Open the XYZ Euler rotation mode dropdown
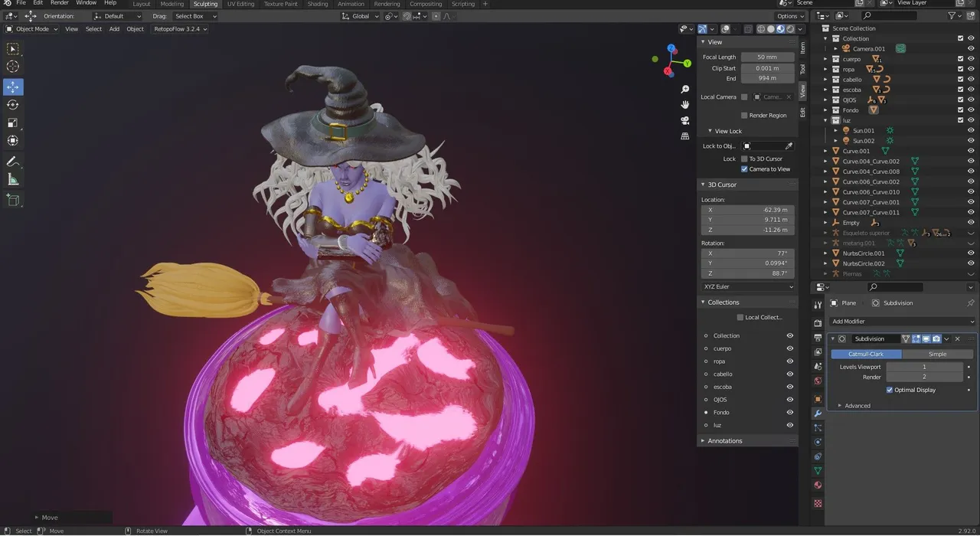Image resolution: width=980 pixels, height=536 pixels. click(x=748, y=286)
